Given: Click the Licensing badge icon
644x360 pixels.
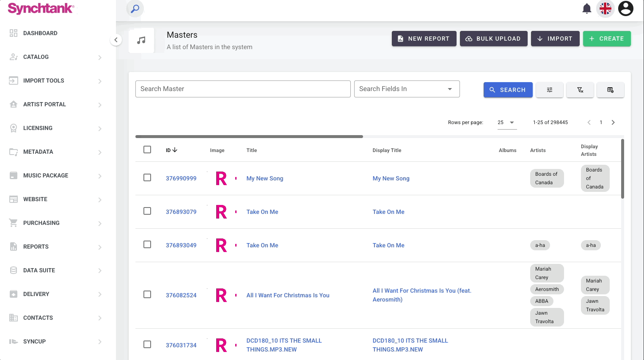Looking at the screenshot, I should coord(14,128).
